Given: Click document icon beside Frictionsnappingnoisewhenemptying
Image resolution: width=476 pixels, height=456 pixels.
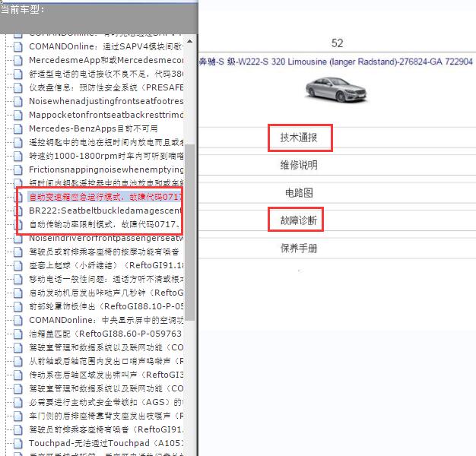Looking at the screenshot, I should 18,169.
